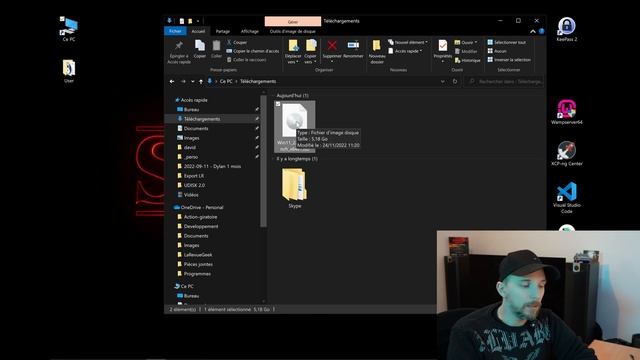Focus the Rechercher dans Téléchargements box
This screenshot has height=360, width=640.
(x=505, y=81)
